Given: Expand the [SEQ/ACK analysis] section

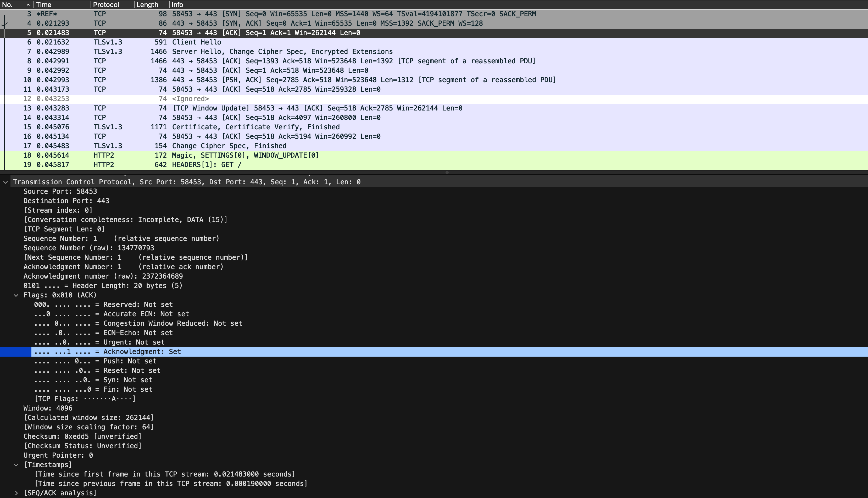Looking at the screenshot, I should coord(16,493).
